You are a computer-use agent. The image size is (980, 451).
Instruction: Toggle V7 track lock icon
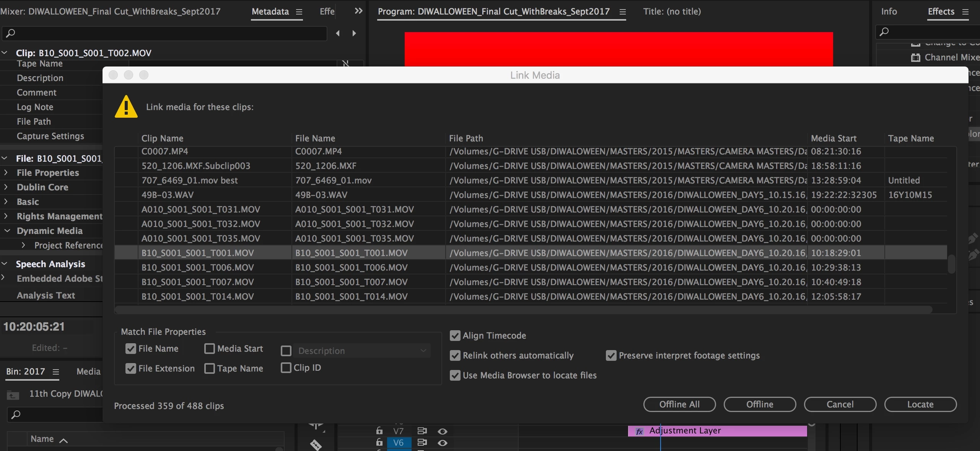(x=379, y=431)
